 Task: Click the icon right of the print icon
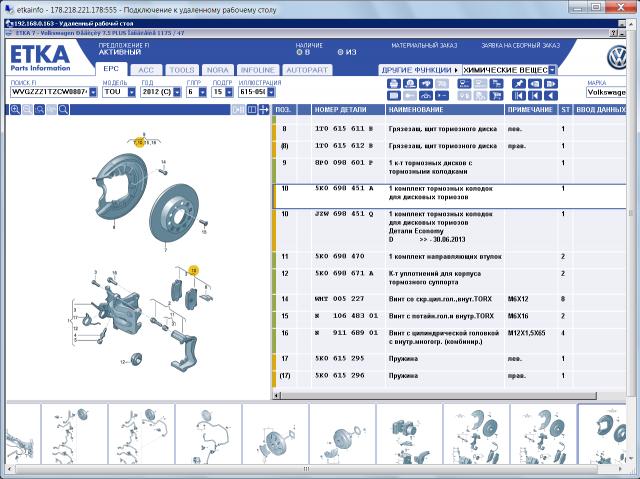[x=410, y=84]
